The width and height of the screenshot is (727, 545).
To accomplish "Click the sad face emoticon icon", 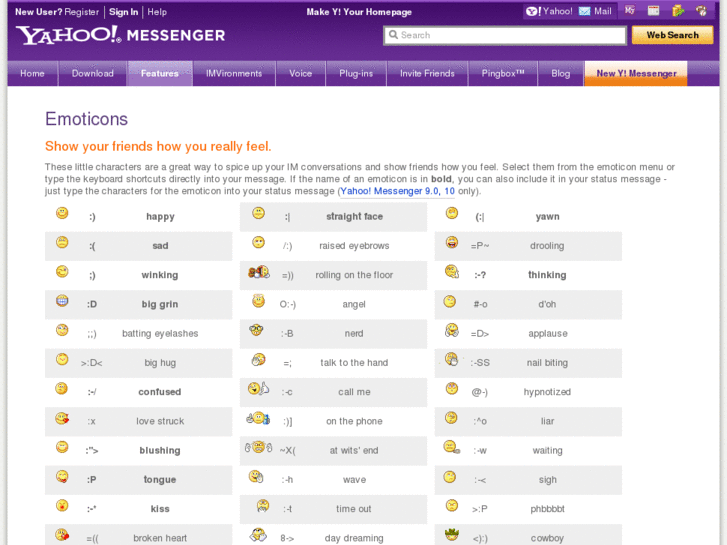I will coord(62,242).
